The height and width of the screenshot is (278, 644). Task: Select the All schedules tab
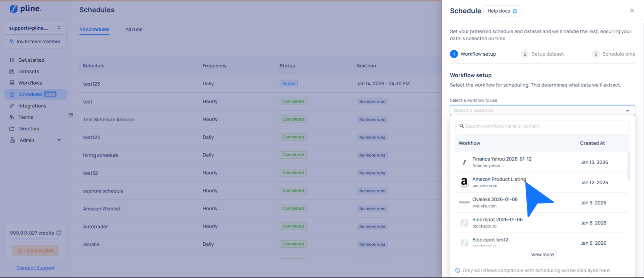[x=94, y=29]
